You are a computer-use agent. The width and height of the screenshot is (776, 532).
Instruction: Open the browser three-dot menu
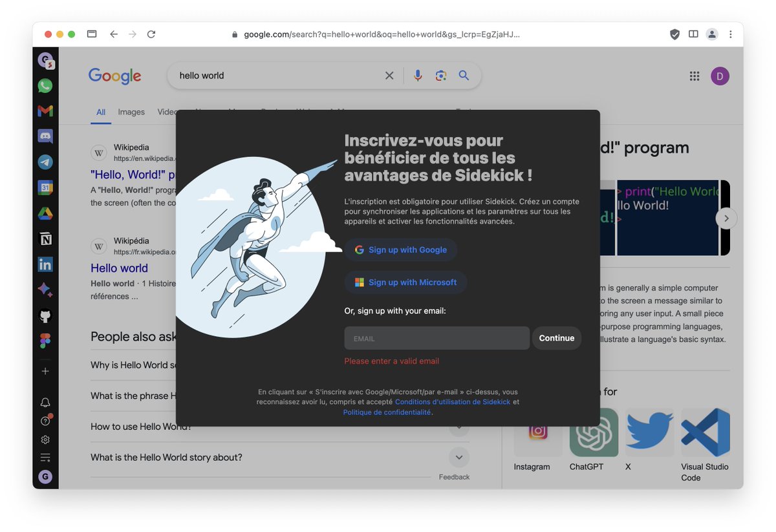(x=731, y=34)
